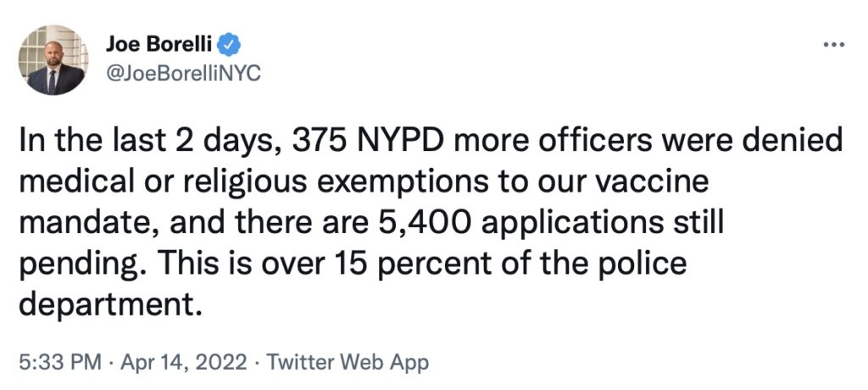Click the tweet's first line of text
Screen dimensions: 868x390
point(431,143)
